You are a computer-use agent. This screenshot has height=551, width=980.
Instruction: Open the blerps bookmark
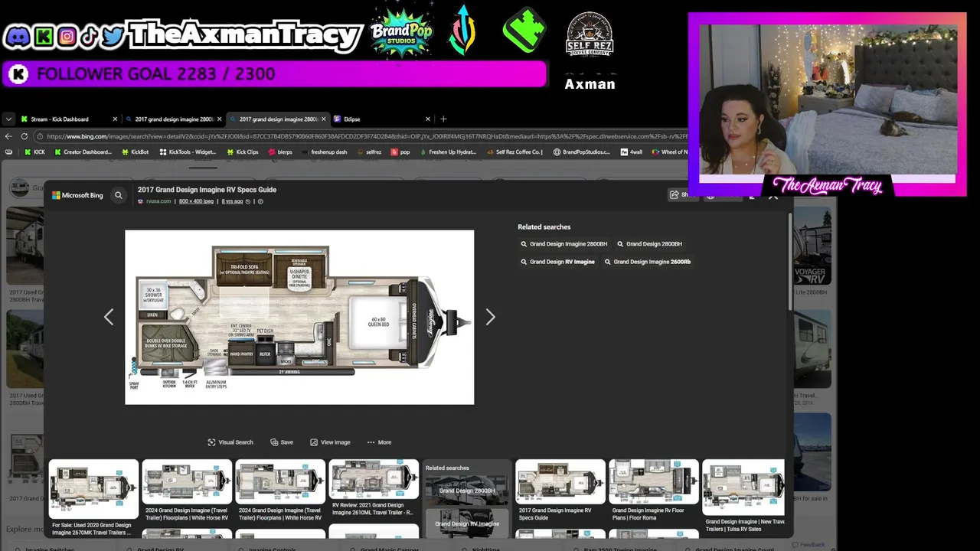279,152
